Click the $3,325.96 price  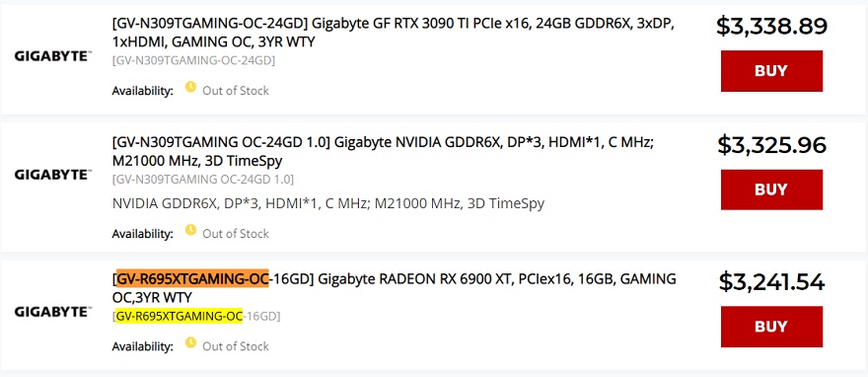771,145
